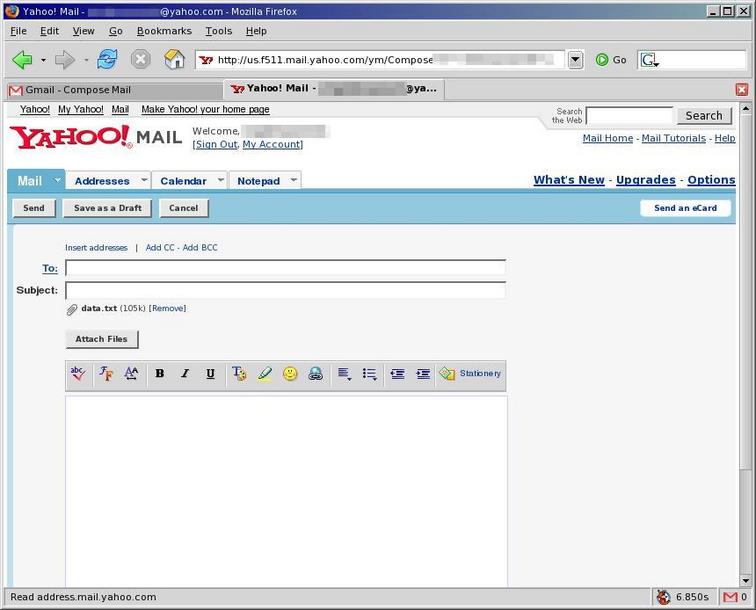Expand the Mail tab dropdown arrow
This screenshot has height=610, width=756.
coord(57,180)
